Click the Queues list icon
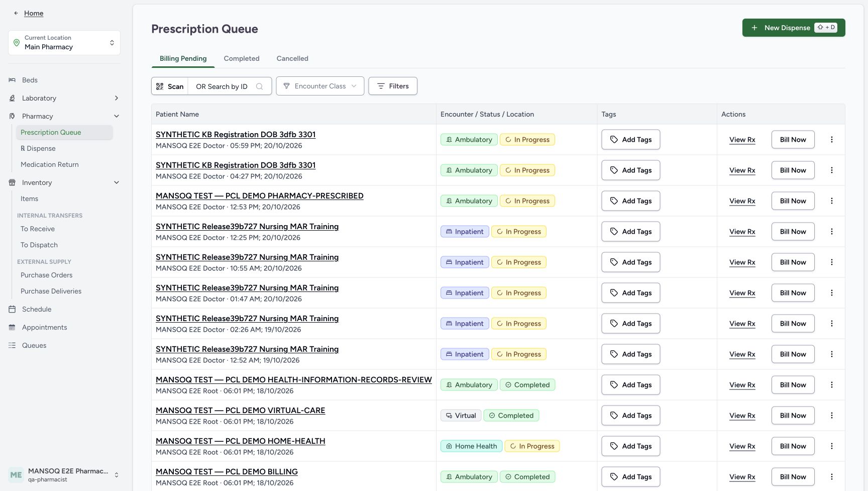 coord(12,345)
